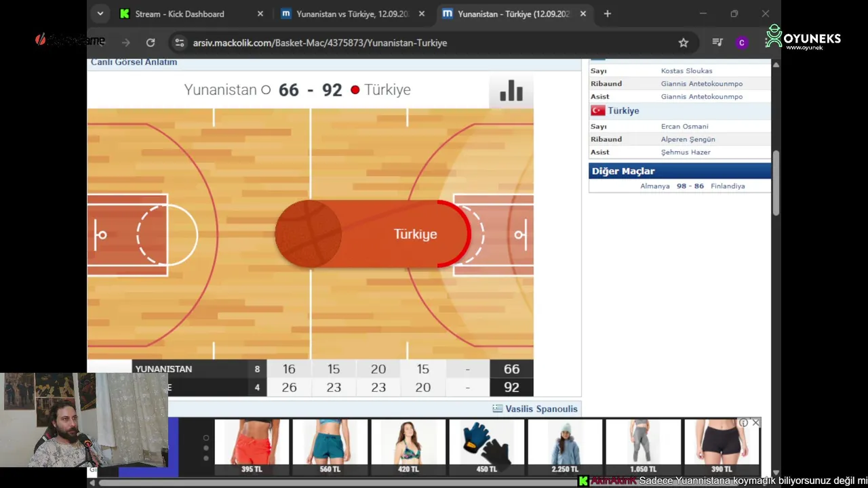Screen dimensions: 868x488
Task: Click the empty Yunanistan possession circle
Action: [266, 89]
